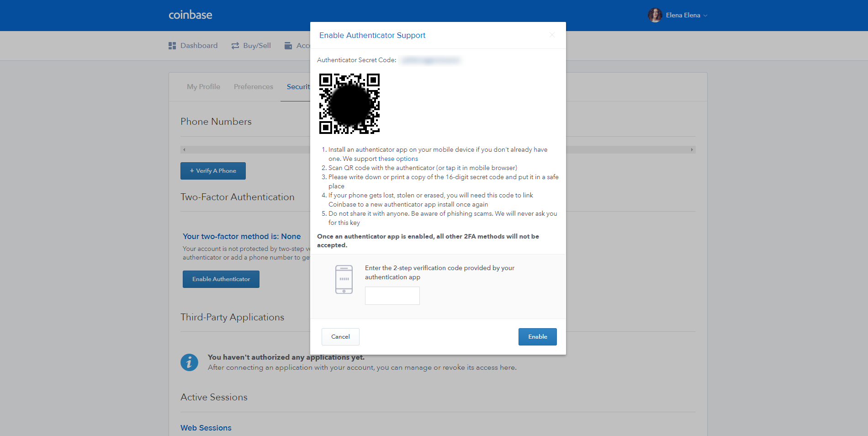Click the left scroll arrow of phone table
Screen dimensions: 868x436
point(184,150)
